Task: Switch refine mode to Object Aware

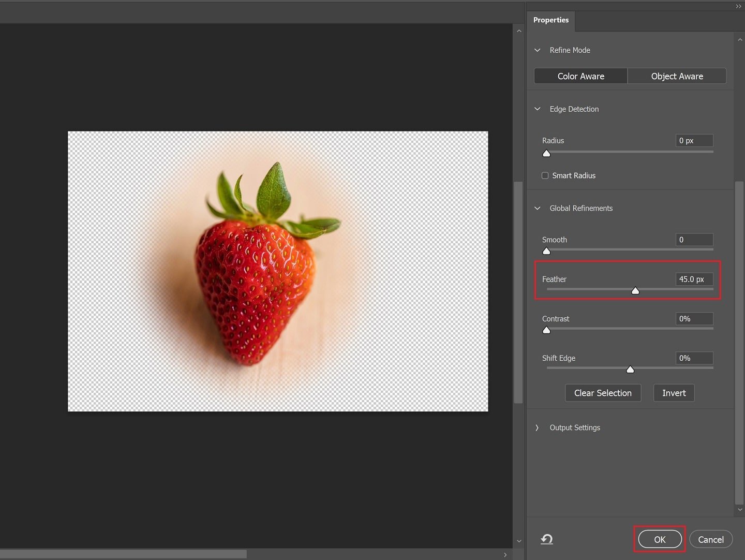Action: coord(677,76)
